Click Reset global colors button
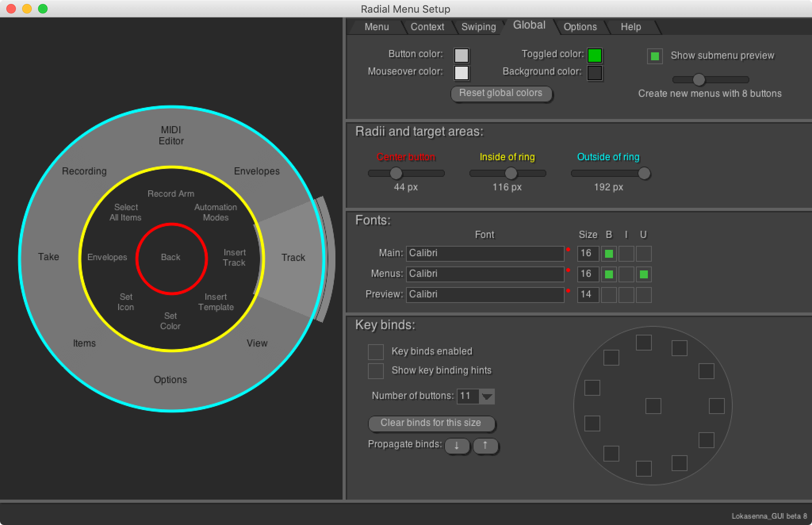Image resolution: width=812 pixels, height=525 pixels. coord(501,94)
